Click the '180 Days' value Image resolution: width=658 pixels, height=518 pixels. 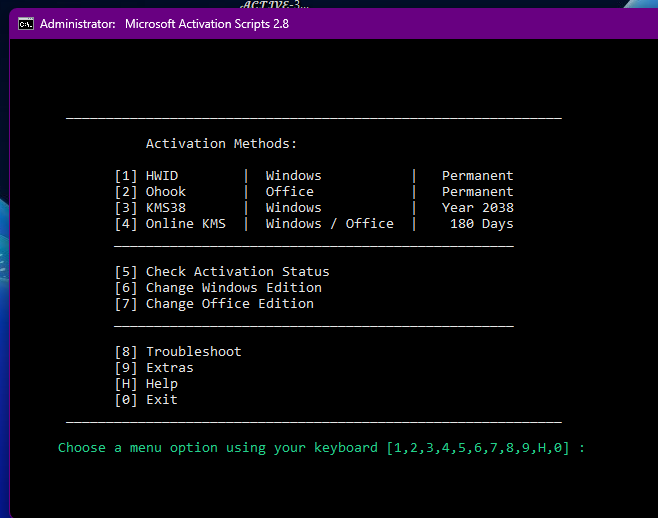482,223
